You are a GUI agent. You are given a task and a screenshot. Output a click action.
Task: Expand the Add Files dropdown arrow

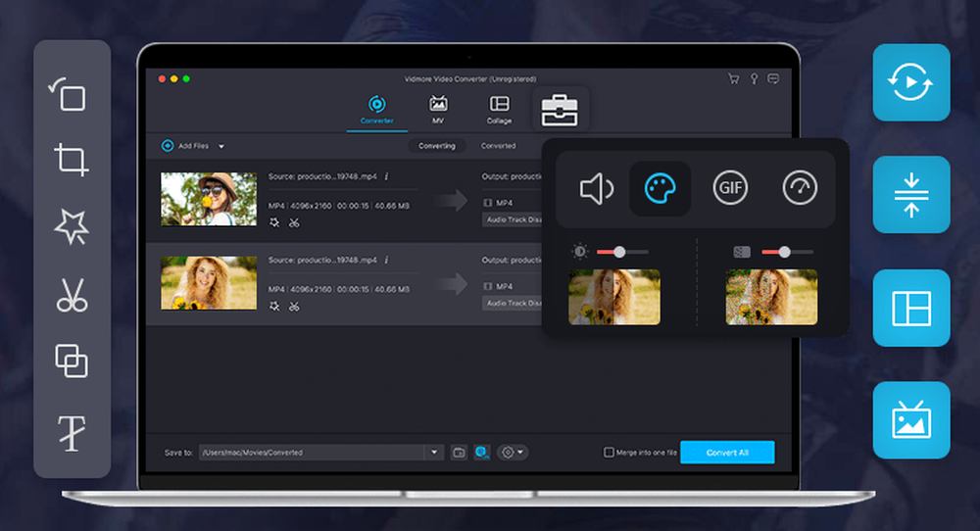[x=221, y=146]
